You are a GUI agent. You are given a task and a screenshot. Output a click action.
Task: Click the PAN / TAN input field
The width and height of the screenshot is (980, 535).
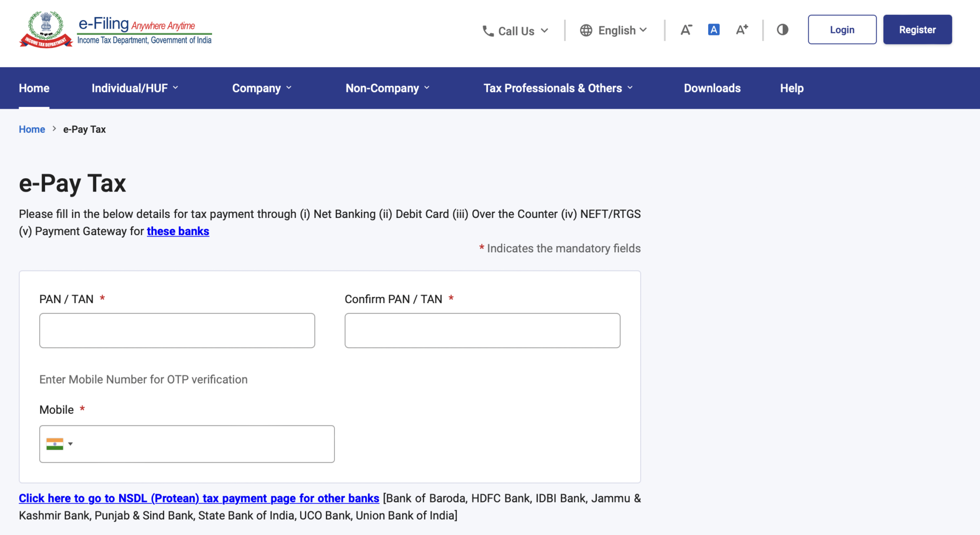(177, 330)
